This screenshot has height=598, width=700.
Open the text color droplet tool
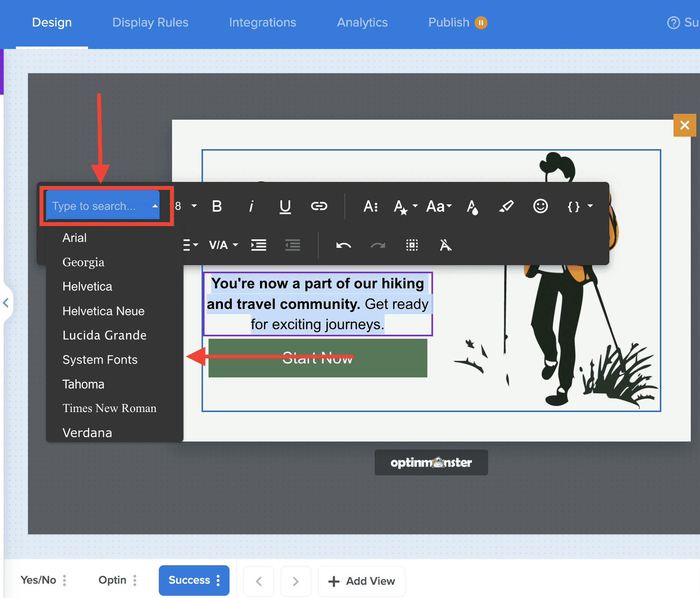(472, 207)
